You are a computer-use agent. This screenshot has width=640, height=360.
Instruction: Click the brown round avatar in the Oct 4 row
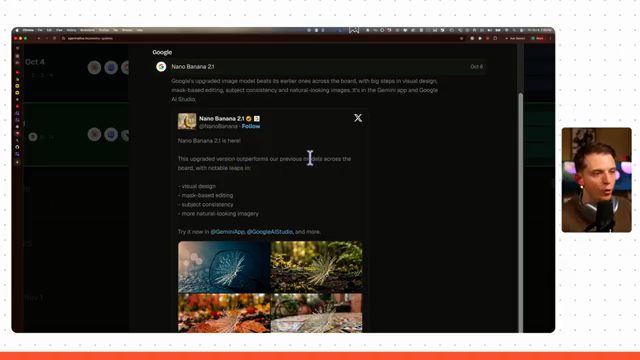click(x=94, y=67)
